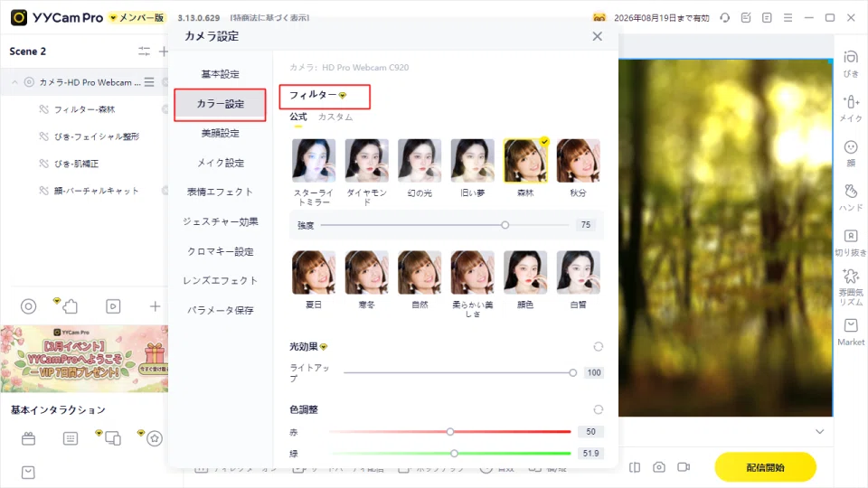Viewport: 868px width, 488px height.
Task: Select the 森林 filter thumbnail
Action: tap(525, 161)
